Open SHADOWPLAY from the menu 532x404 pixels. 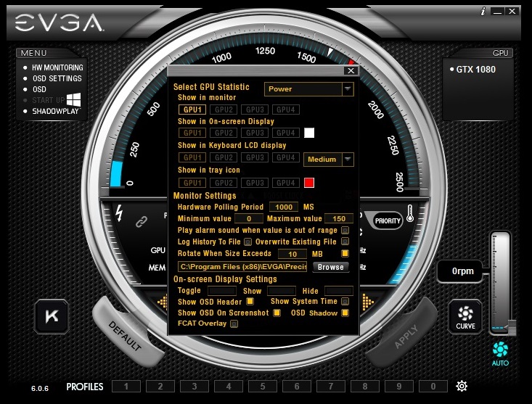point(56,111)
